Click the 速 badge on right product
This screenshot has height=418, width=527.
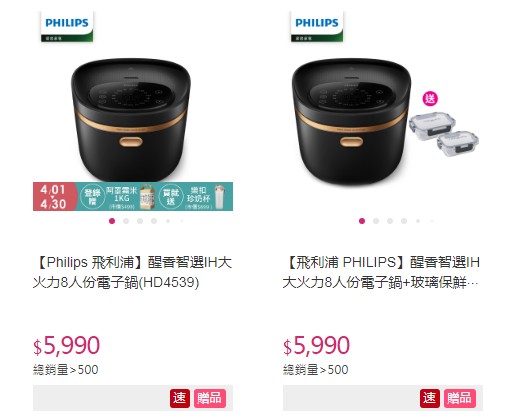(430, 398)
